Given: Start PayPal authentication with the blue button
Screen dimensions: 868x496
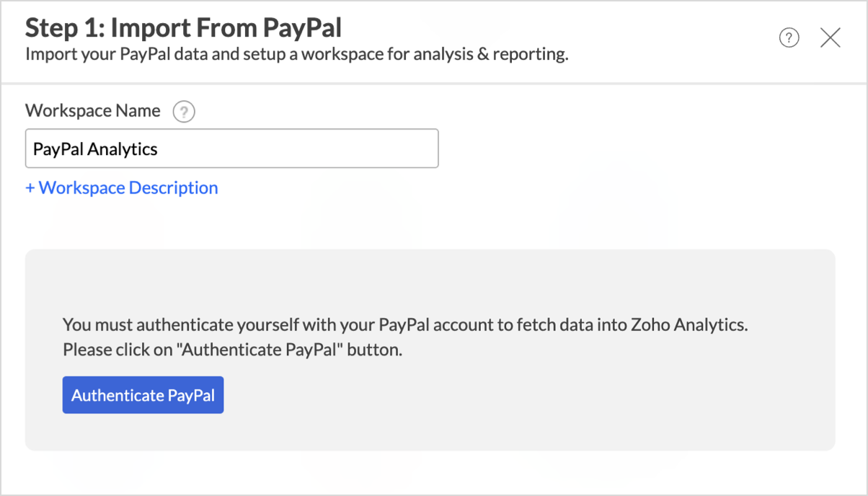Looking at the screenshot, I should 143,395.
